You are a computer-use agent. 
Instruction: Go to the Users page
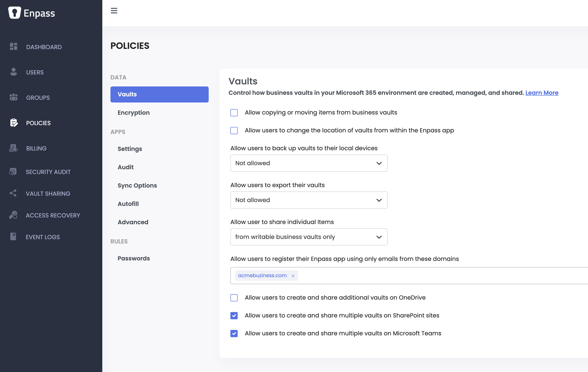click(35, 72)
